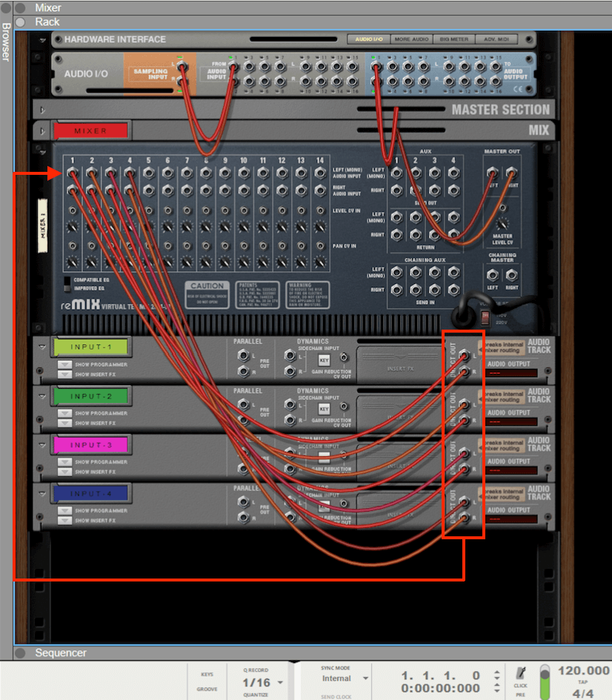This screenshot has height=700, width=612.
Task: Click Aux 4 send out left jack
Action: point(453,173)
